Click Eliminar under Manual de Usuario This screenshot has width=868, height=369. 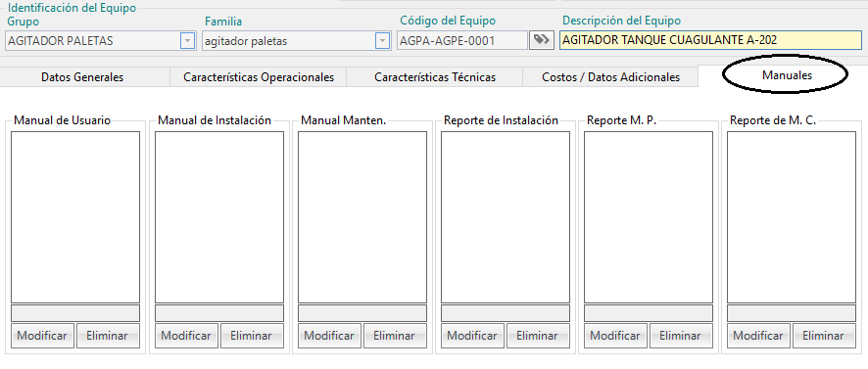coord(108,336)
